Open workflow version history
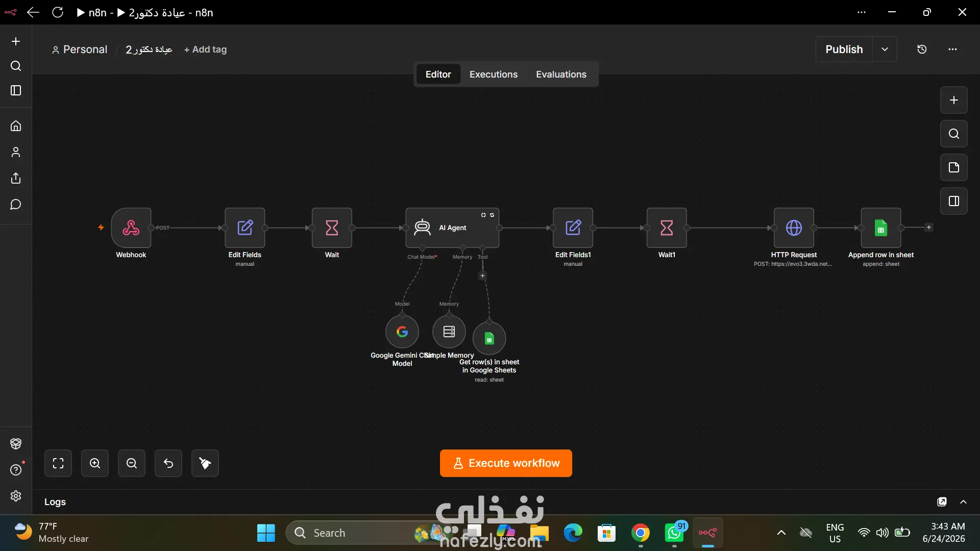Screen dimensions: 980x551 click(922, 49)
